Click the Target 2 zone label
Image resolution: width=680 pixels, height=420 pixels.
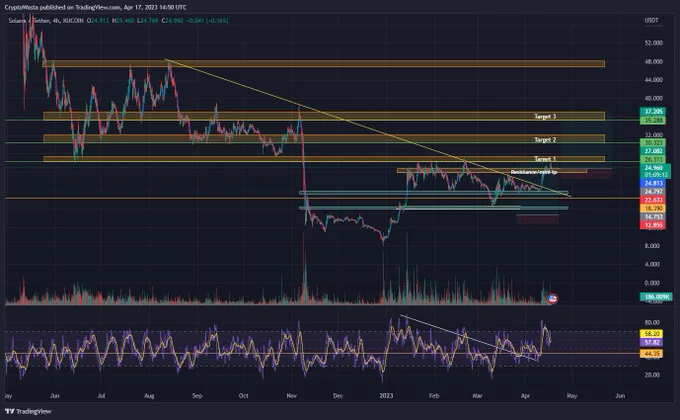(x=545, y=140)
